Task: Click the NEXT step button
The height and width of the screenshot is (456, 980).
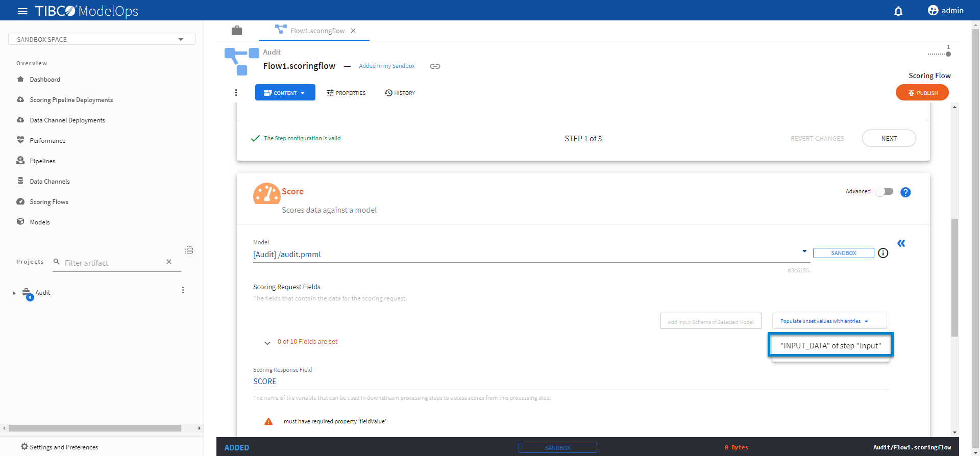Action: coord(889,138)
